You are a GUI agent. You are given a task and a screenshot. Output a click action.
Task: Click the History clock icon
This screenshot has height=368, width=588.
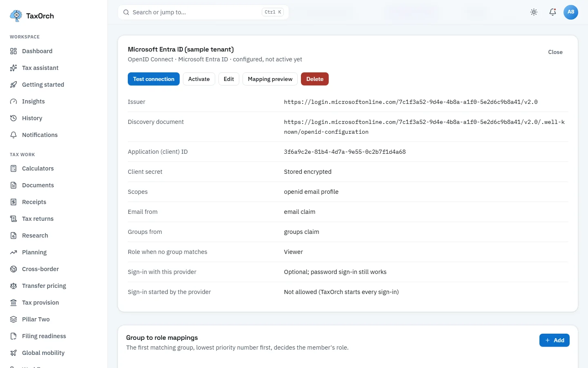click(13, 118)
